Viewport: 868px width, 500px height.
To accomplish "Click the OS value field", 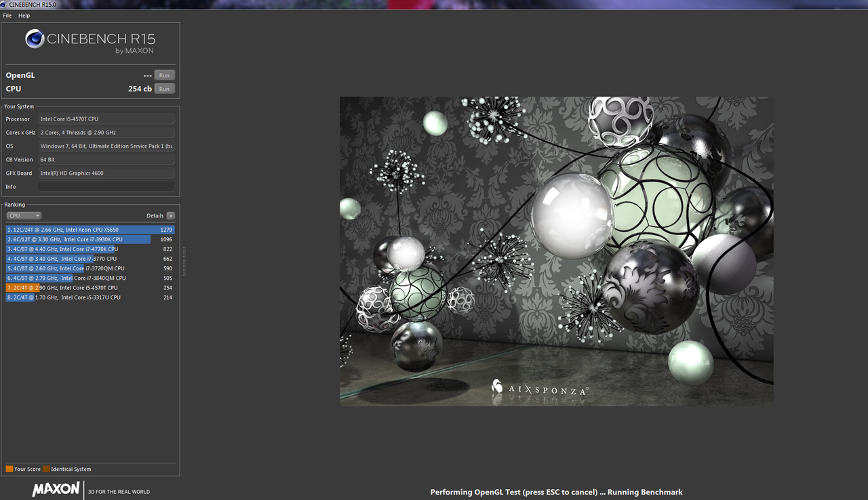I will 106,146.
